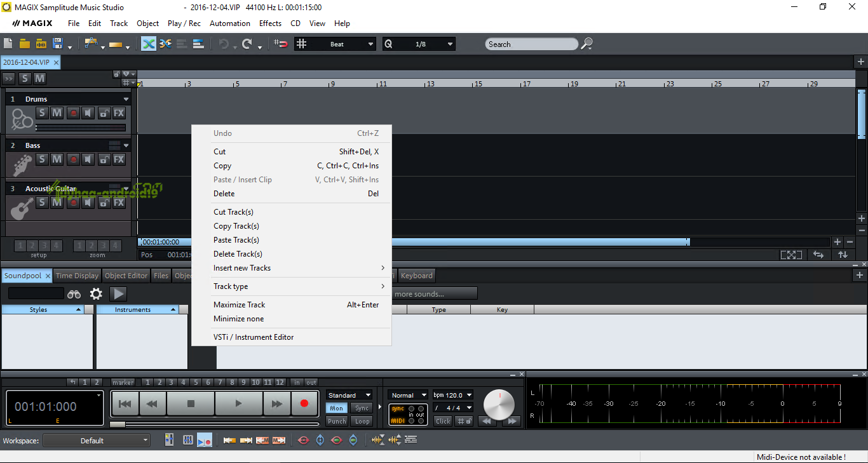This screenshot has height=463, width=868.
Task: Click the grid hash icon beside Beat
Action: (x=301, y=44)
